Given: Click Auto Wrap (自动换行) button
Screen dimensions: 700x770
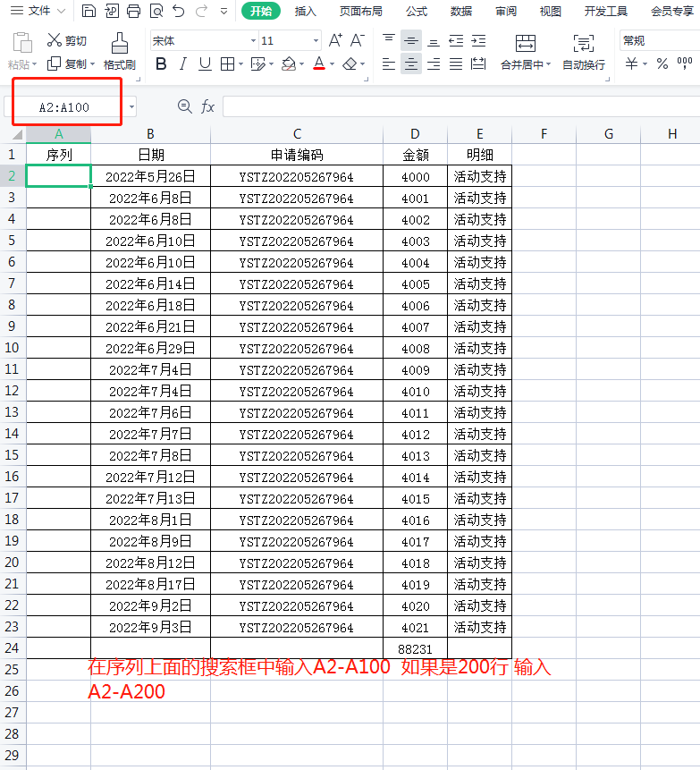Looking at the screenshot, I should pyautogui.click(x=584, y=52).
